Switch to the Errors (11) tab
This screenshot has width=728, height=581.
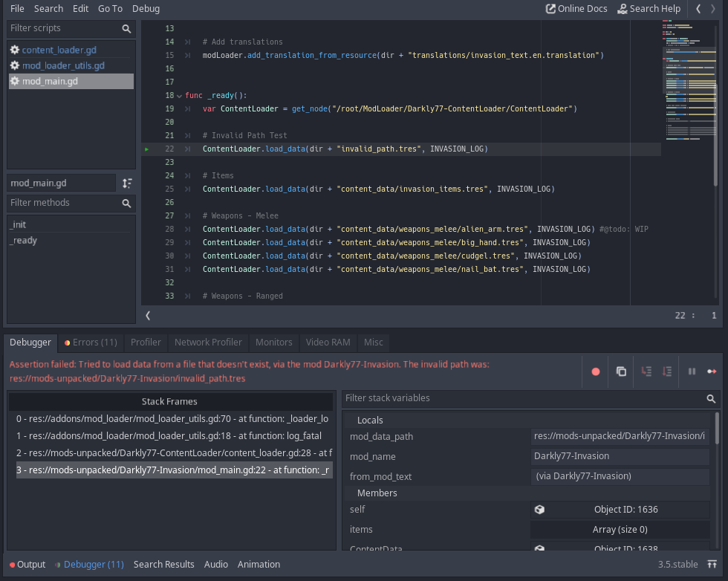91,343
